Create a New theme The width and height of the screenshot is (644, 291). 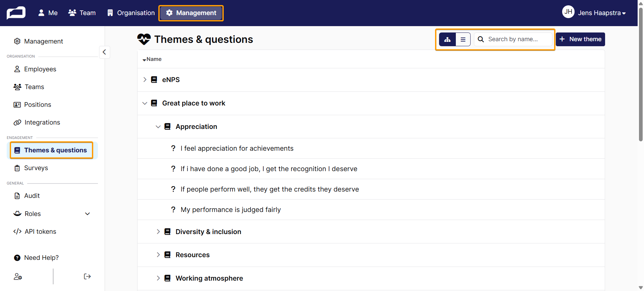(580, 39)
